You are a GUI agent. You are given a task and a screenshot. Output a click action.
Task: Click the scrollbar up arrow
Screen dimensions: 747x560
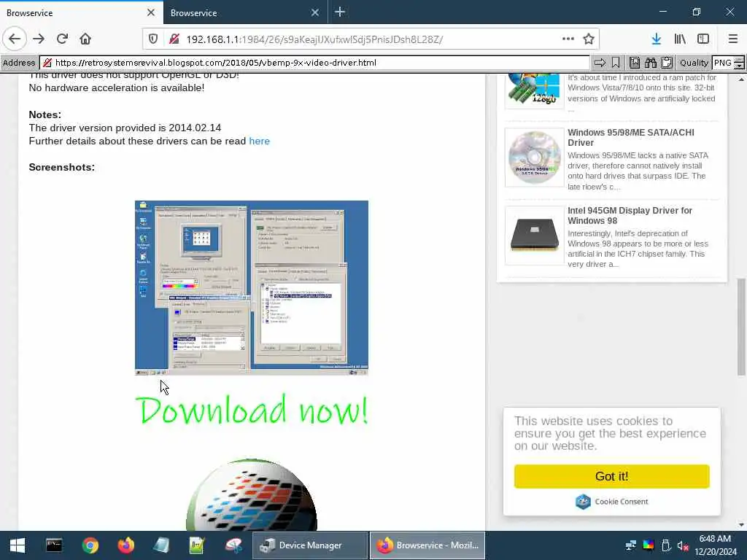tap(741, 79)
